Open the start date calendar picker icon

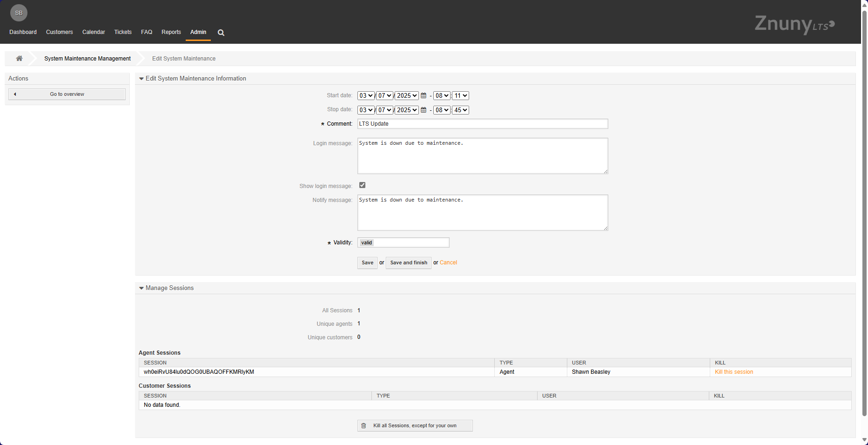pos(424,96)
